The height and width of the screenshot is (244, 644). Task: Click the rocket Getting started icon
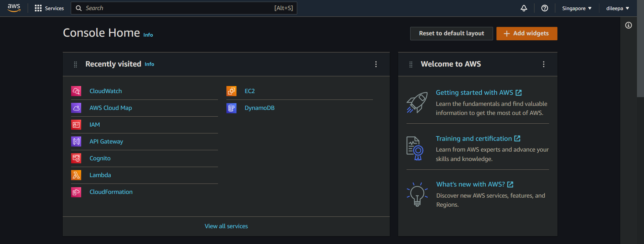417,103
